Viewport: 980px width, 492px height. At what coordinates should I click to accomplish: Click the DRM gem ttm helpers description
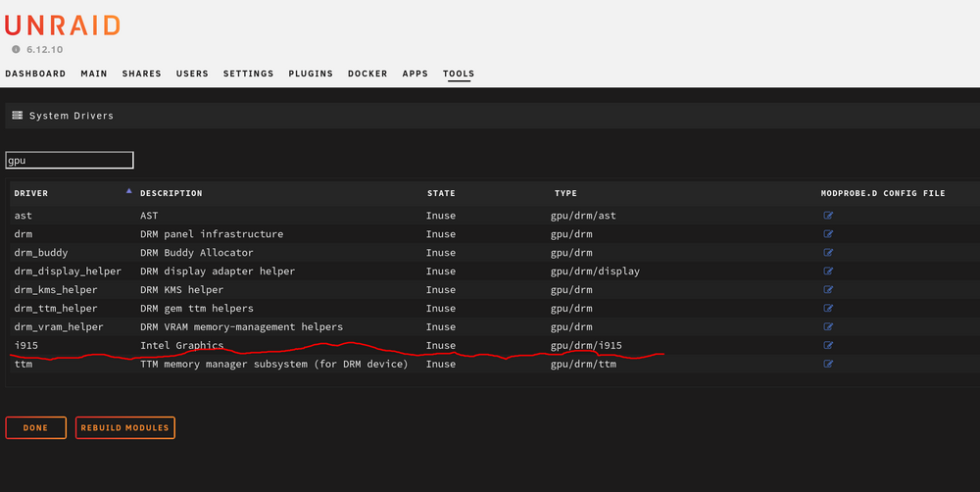tap(197, 308)
